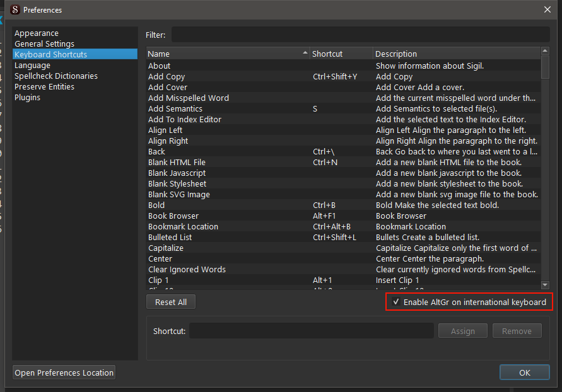The image size is (562, 392).
Task: Click the Ctrl+Shift+Y shortcut cell
Action: 341,77
